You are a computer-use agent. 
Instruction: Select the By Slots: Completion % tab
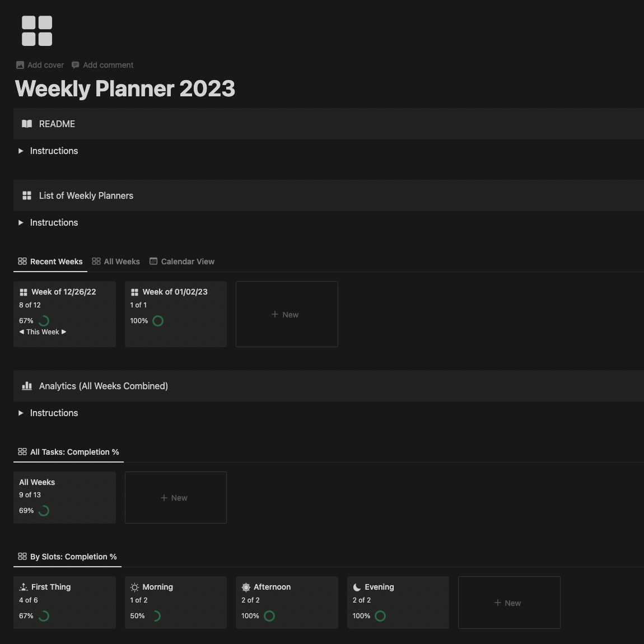(x=67, y=557)
